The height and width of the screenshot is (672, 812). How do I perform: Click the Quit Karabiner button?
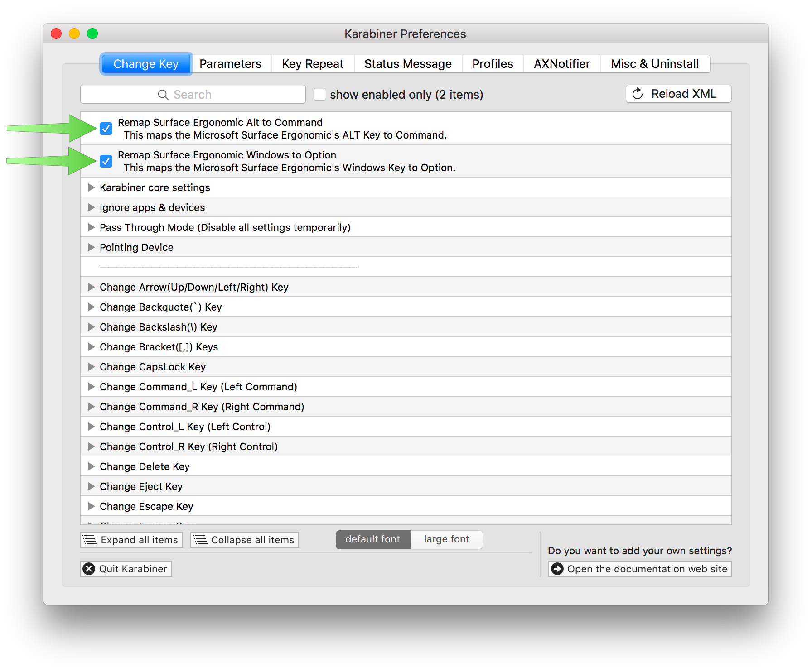click(126, 569)
